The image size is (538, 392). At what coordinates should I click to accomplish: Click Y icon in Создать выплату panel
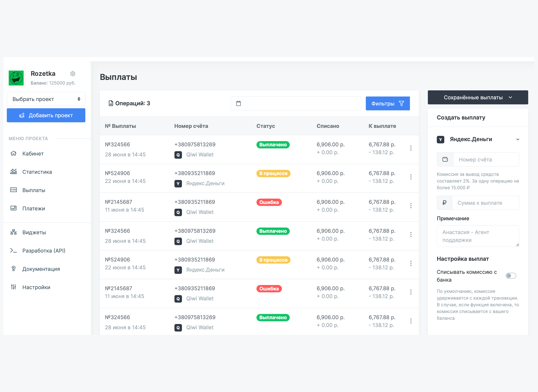click(x=441, y=140)
